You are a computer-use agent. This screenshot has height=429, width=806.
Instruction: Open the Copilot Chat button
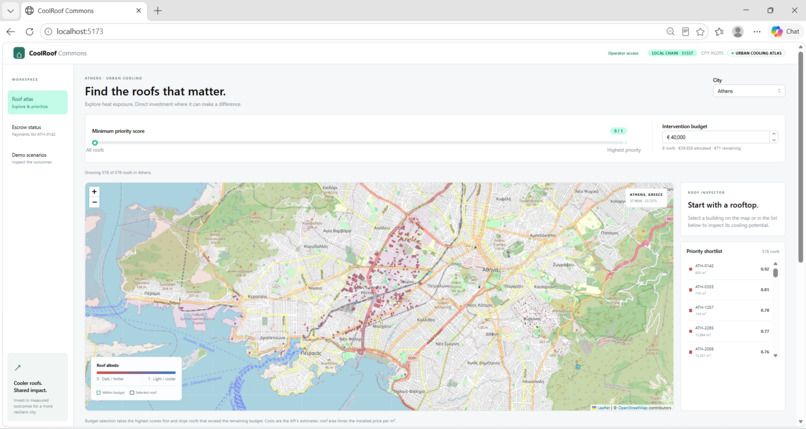(785, 31)
